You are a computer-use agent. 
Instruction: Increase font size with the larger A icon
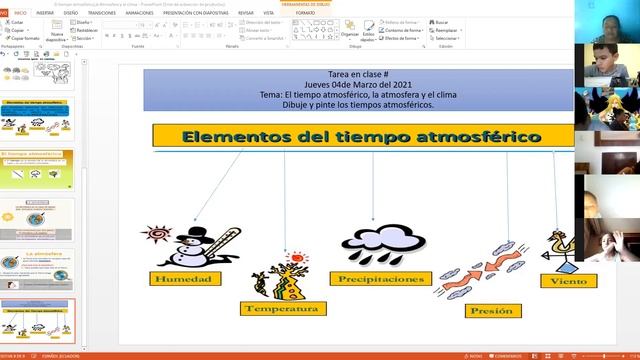(x=157, y=25)
